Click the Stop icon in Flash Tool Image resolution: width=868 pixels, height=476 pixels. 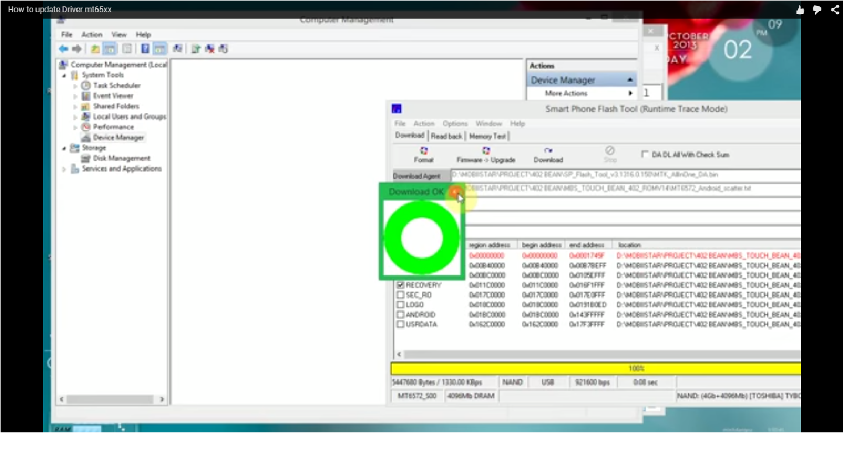[610, 151]
